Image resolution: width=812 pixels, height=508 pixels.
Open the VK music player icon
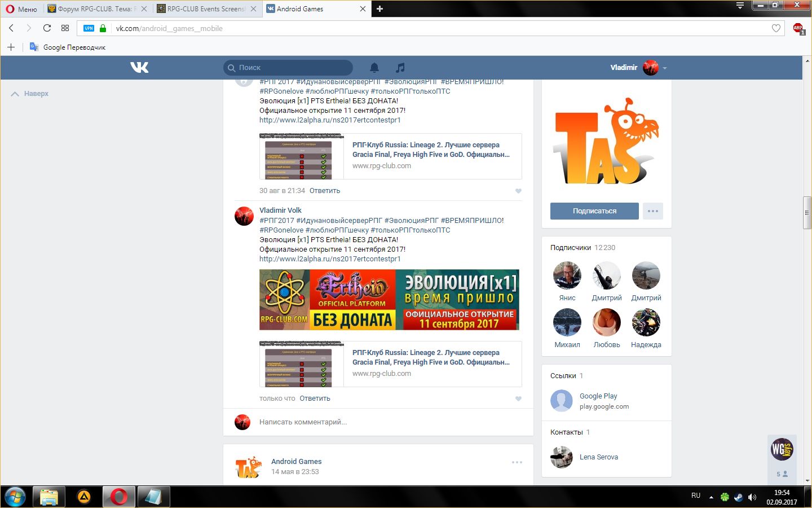pos(400,68)
